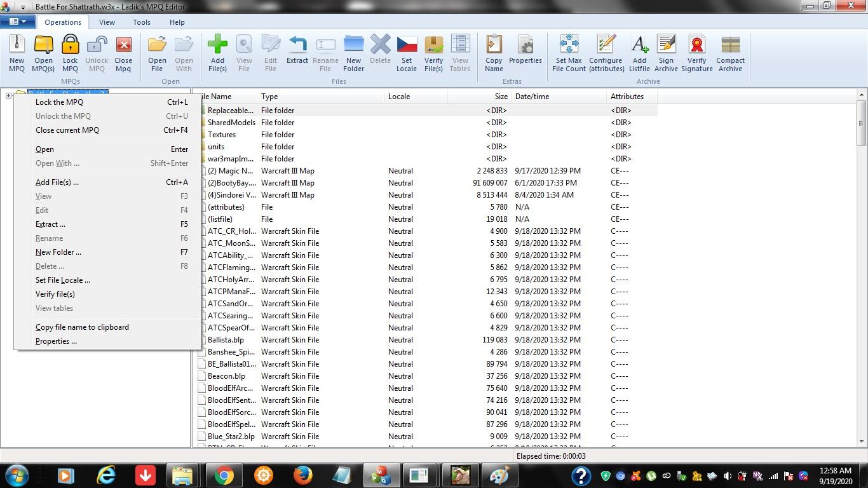Click the Windows Start button

[16, 475]
